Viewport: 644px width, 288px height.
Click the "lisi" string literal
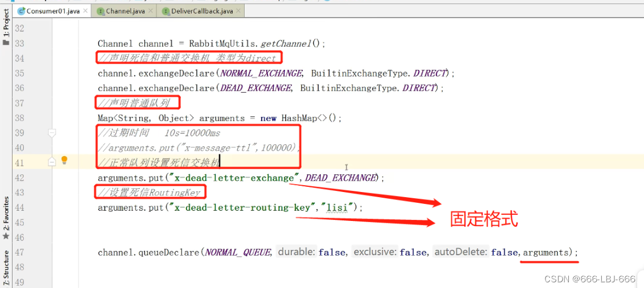coord(336,207)
